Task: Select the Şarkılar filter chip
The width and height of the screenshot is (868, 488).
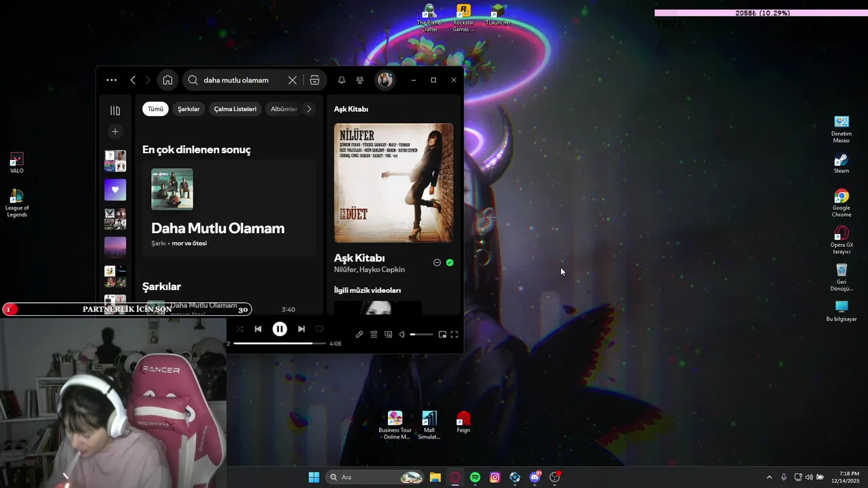Action: click(x=189, y=109)
